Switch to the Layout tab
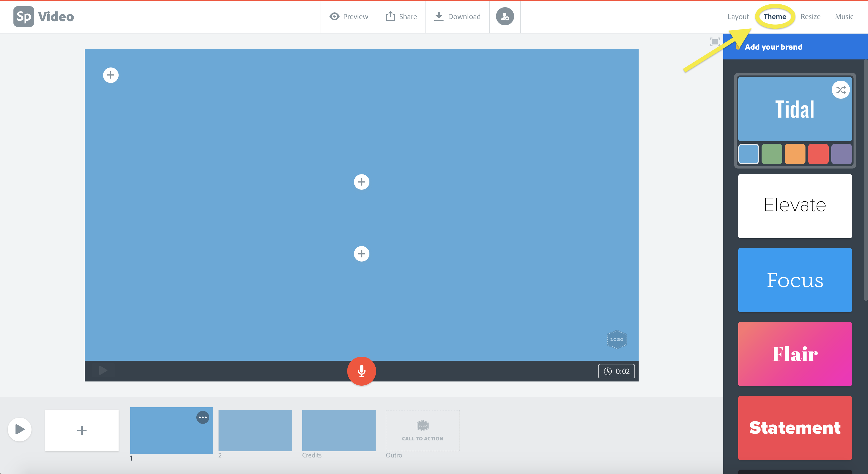 (x=738, y=17)
